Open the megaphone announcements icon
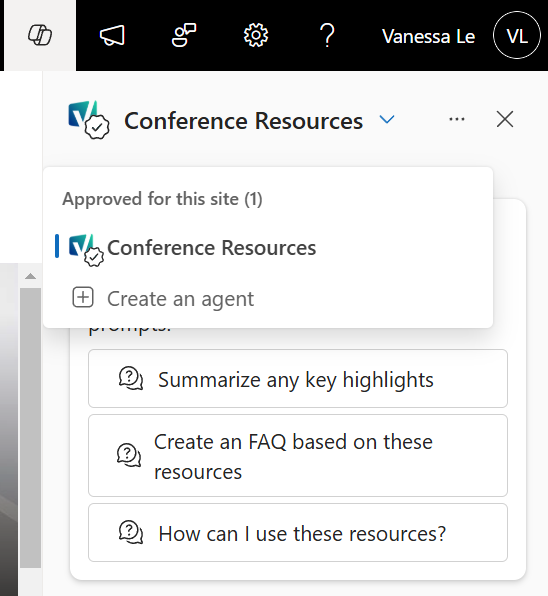This screenshot has width=548, height=596. point(112,35)
